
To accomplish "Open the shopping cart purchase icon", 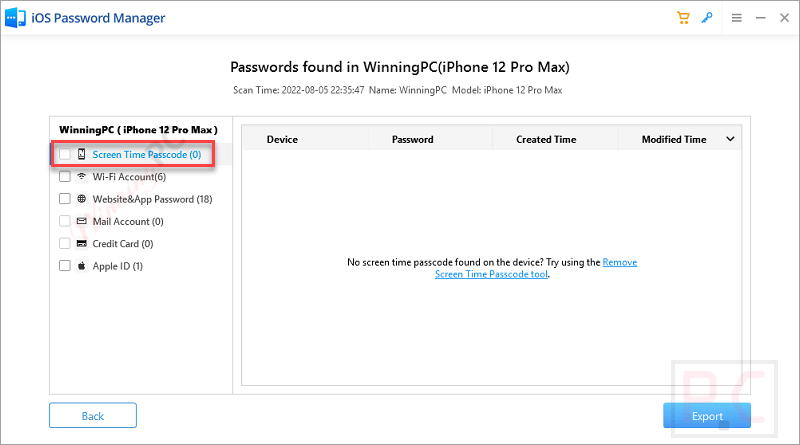I will [683, 18].
